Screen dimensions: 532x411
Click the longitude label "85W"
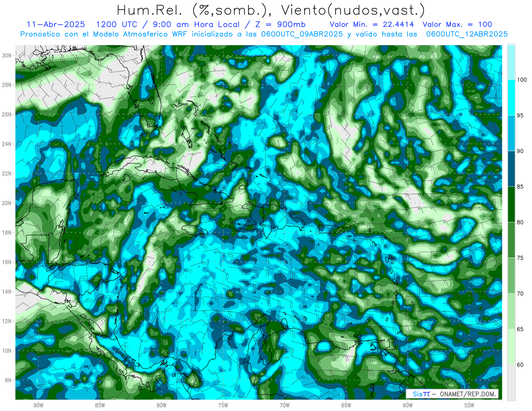tap(100, 405)
